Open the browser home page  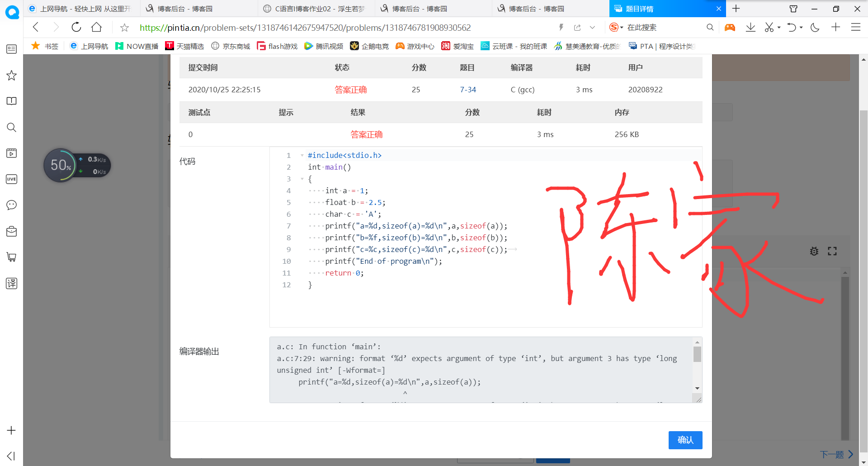tap(96, 28)
